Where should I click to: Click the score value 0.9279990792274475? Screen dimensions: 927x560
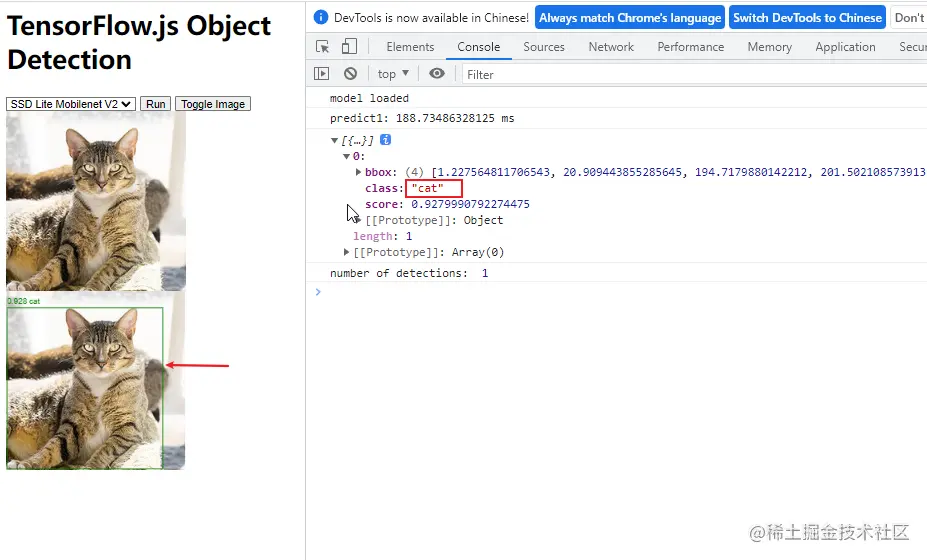coord(471,204)
